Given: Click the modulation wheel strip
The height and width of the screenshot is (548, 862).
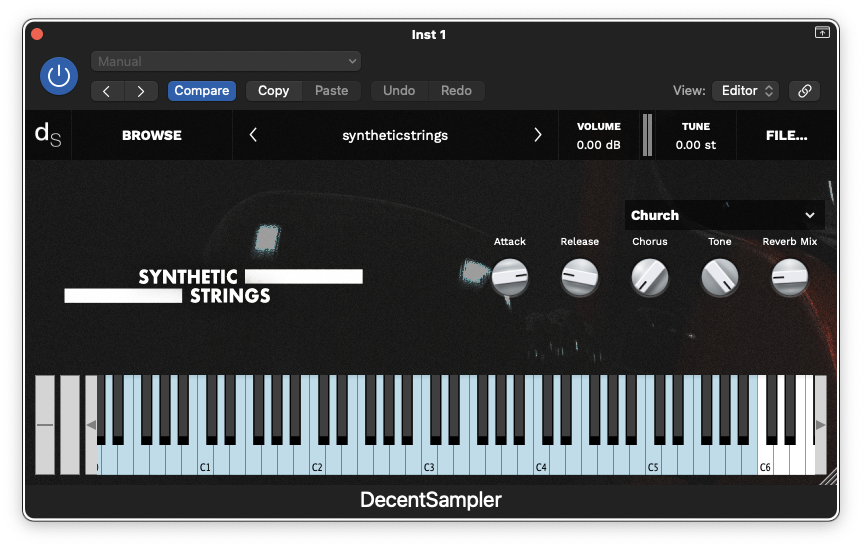Looking at the screenshot, I should click(x=70, y=425).
